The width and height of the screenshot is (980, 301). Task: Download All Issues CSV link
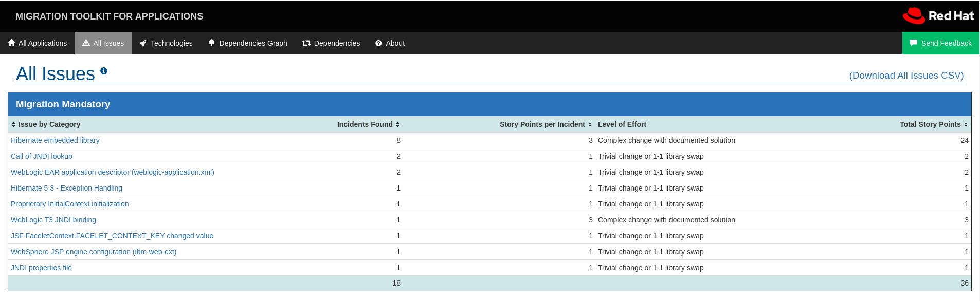[906, 76]
